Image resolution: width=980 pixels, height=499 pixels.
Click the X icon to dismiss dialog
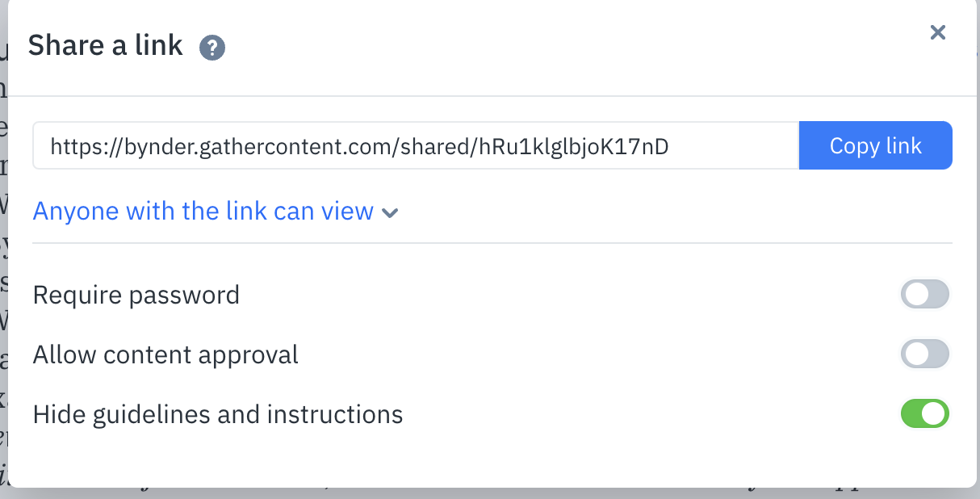937,32
